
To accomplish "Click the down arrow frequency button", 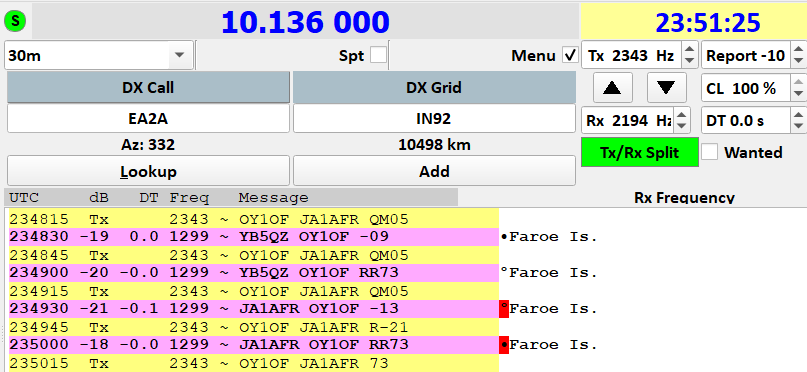I will [x=666, y=88].
